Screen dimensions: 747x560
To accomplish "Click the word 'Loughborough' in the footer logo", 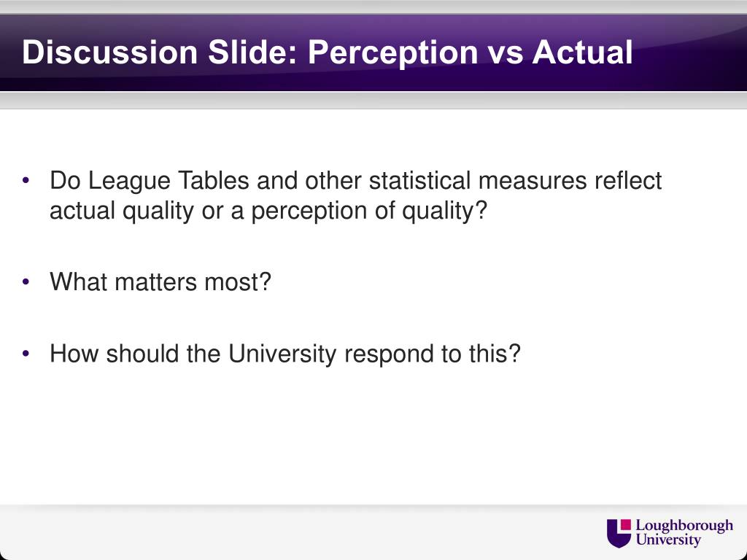I will tap(684, 526).
